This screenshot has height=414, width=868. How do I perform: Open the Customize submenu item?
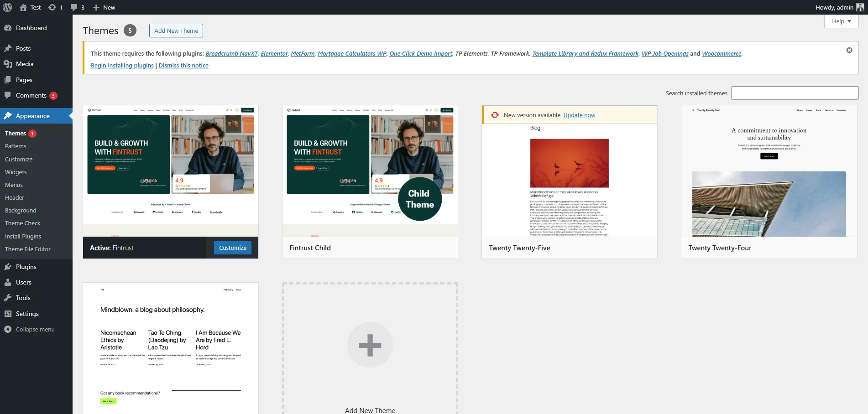[19, 159]
